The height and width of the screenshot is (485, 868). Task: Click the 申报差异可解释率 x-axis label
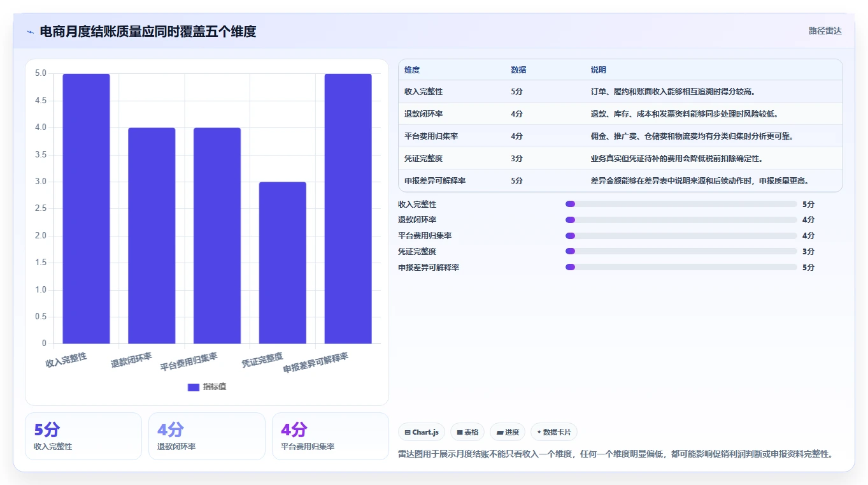coord(316,363)
